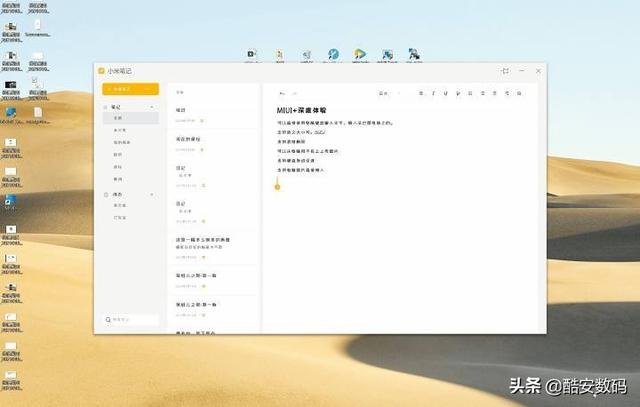Click the Italic formatting icon
The image size is (640, 407).
tap(433, 93)
